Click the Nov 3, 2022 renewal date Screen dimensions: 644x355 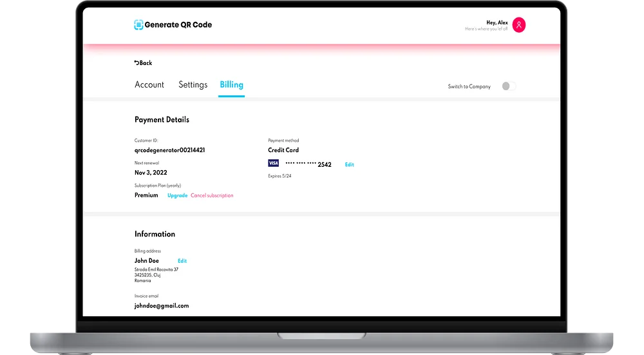[x=151, y=173]
